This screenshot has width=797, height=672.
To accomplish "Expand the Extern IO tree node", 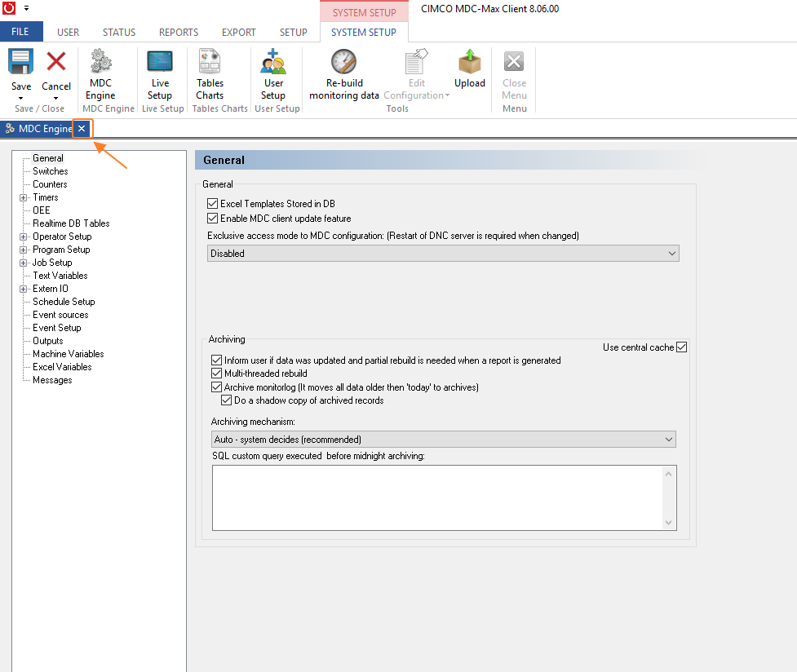I will point(24,290).
